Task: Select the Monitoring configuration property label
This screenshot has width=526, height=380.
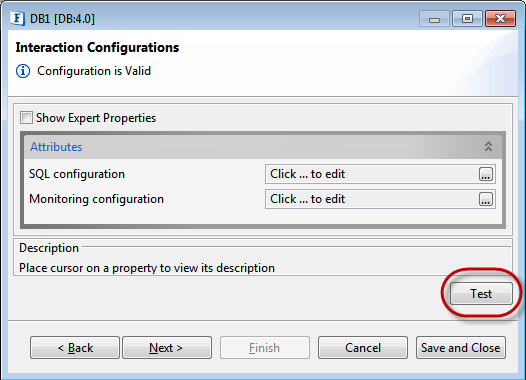Action: [x=96, y=199]
